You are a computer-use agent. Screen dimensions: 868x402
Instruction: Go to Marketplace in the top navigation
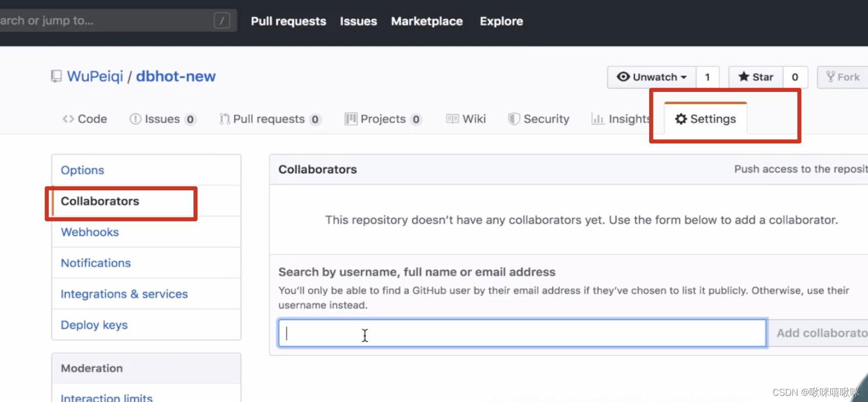pos(427,21)
